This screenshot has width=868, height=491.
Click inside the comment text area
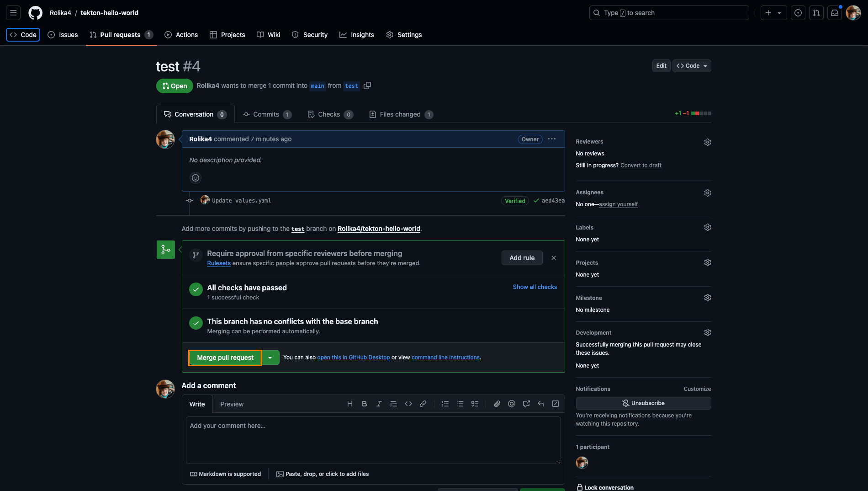pos(373,439)
